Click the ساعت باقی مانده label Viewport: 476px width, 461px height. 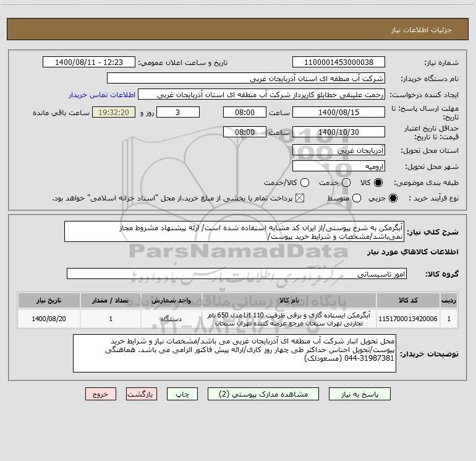pyautogui.click(x=61, y=113)
